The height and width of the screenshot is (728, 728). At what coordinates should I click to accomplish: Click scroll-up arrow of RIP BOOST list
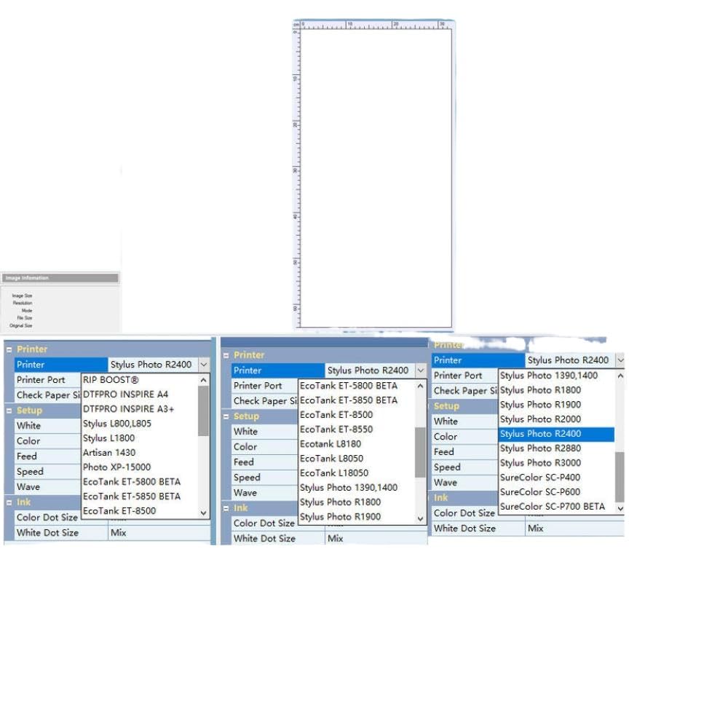click(x=203, y=380)
